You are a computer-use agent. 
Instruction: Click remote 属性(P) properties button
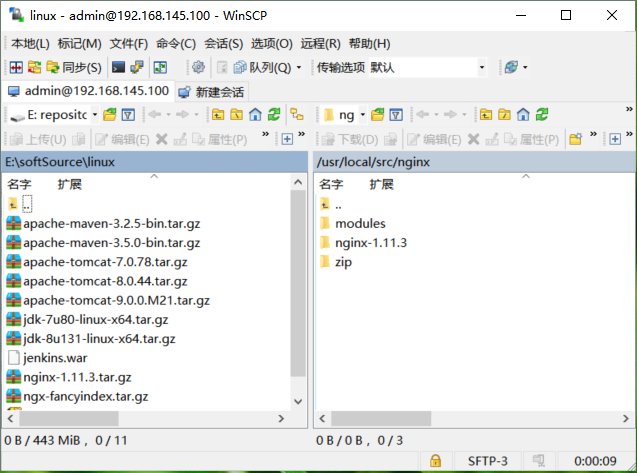point(532,139)
